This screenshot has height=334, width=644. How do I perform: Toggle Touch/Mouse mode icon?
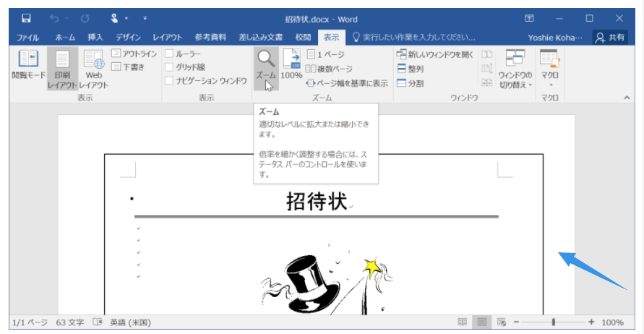pyautogui.click(x=115, y=18)
